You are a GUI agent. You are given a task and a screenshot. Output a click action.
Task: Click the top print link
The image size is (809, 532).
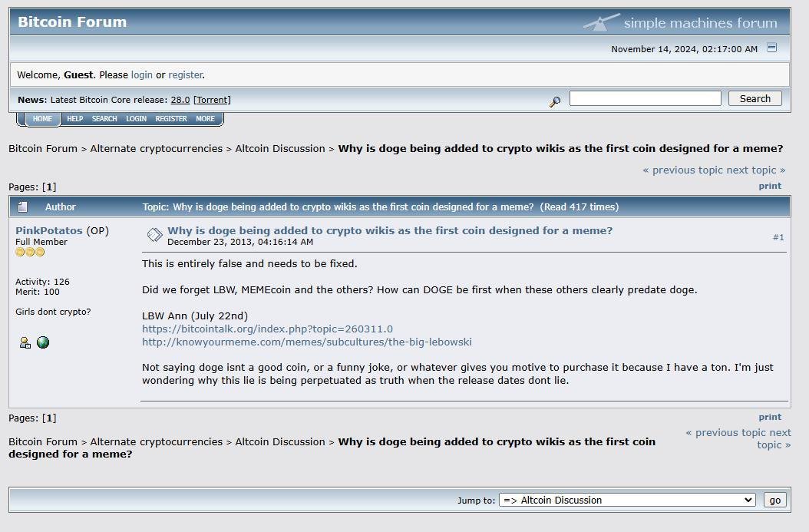click(770, 186)
